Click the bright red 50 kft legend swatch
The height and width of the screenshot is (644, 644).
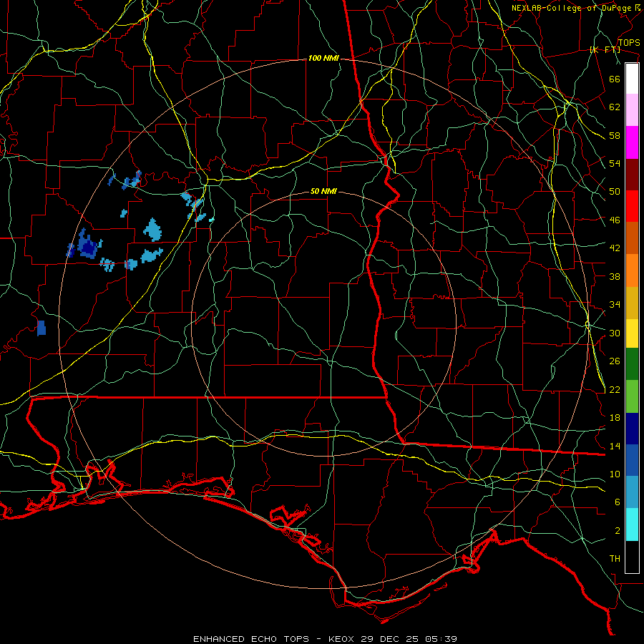pos(632,206)
